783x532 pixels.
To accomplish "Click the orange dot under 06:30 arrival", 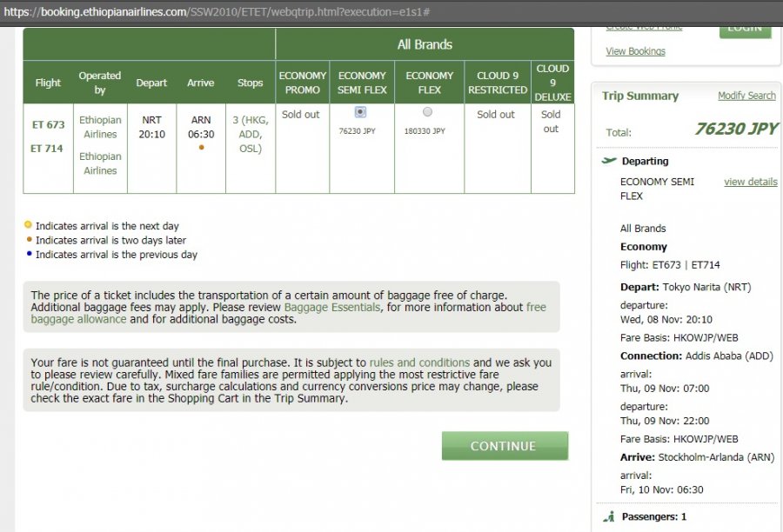I will [202, 147].
